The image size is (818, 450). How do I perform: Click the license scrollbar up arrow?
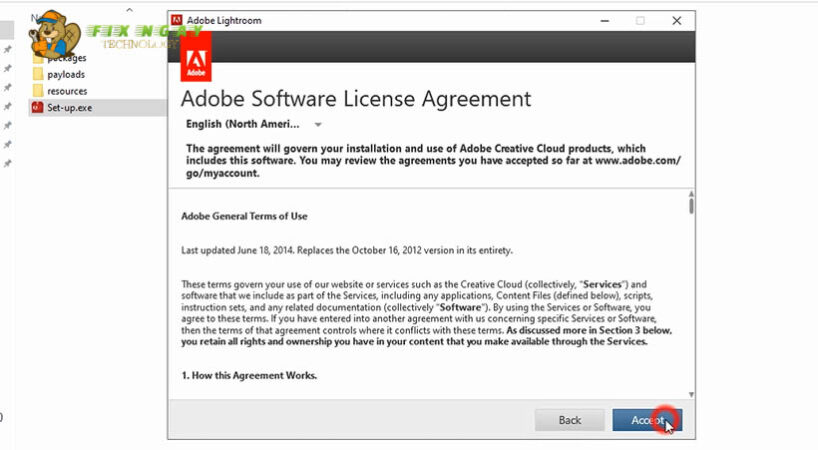[x=691, y=191]
